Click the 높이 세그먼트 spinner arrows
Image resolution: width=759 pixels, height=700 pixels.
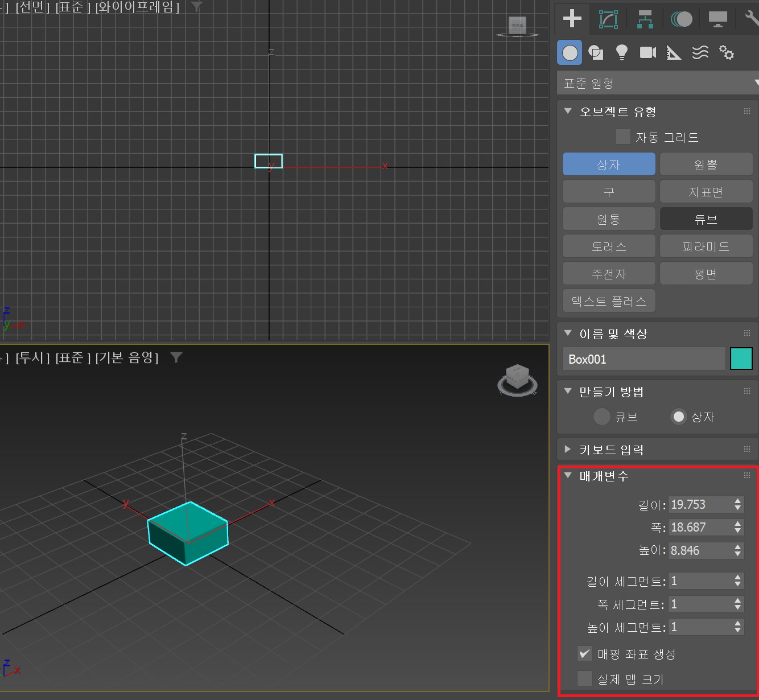coord(738,627)
